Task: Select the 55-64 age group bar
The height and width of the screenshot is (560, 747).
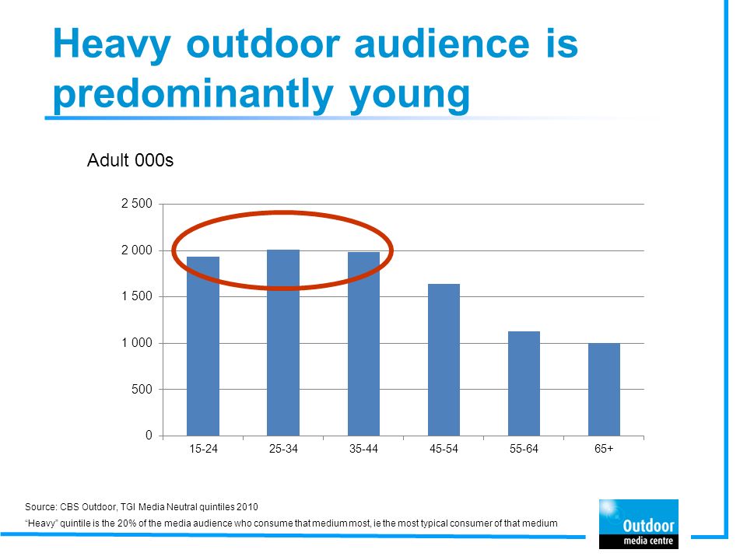Action: pos(524,383)
